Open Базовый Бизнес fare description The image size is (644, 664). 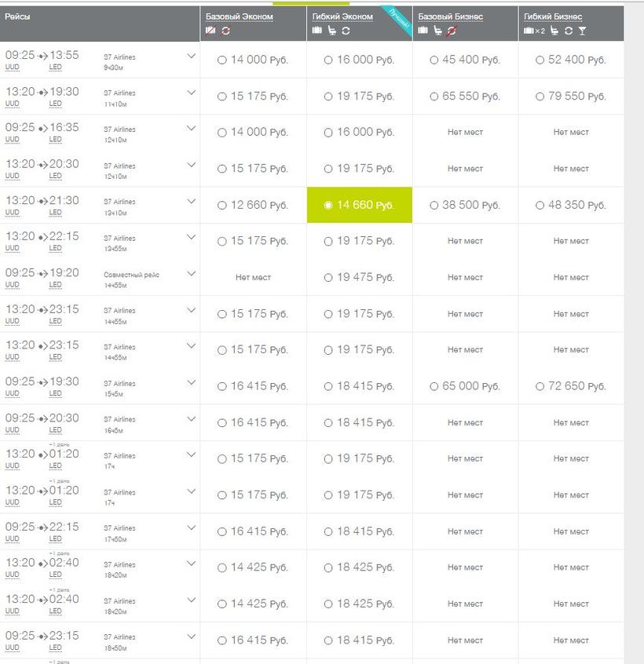click(450, 16)
